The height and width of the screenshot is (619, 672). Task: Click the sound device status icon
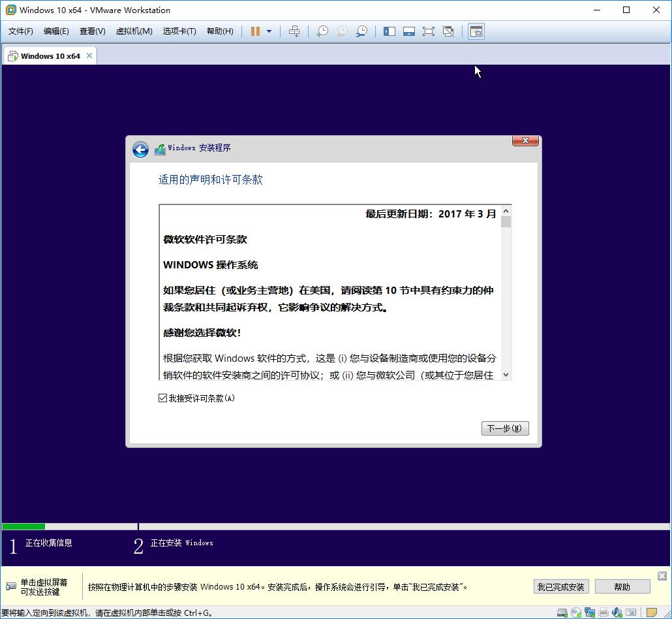(617, 612)
